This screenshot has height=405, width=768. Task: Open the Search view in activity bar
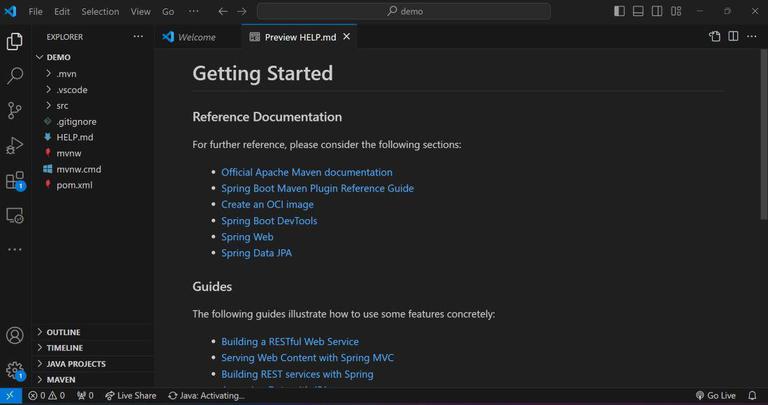15,76
